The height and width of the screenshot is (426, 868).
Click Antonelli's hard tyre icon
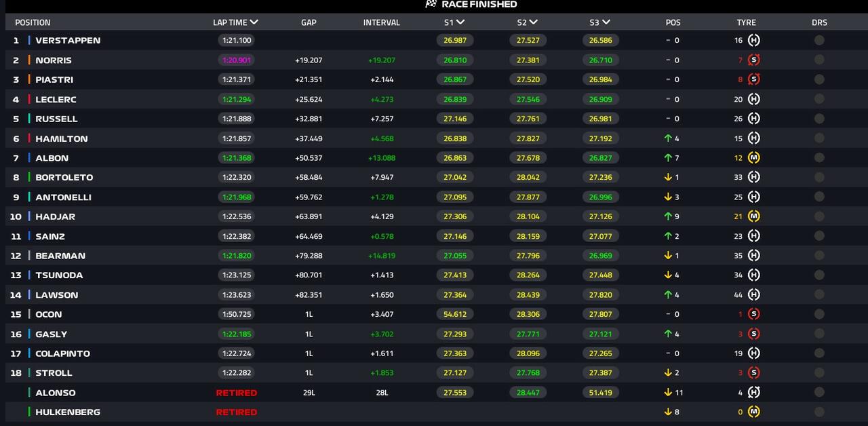(x=753, y=197)
